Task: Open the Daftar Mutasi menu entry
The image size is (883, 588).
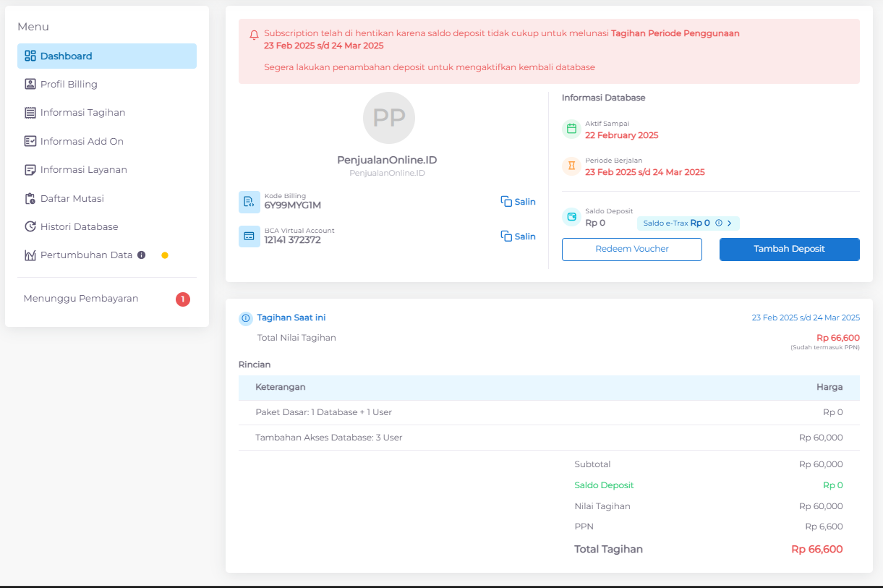Action: point(72,198)
